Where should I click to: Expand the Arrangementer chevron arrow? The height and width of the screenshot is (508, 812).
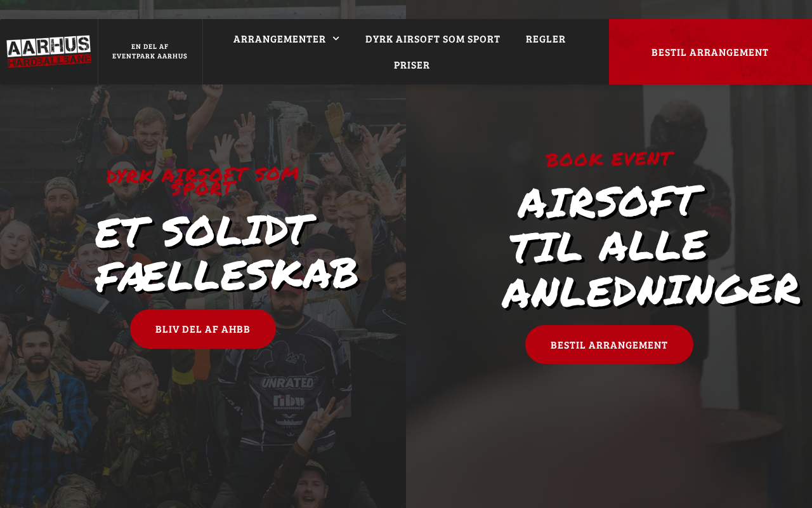click(x=336, y=39)
